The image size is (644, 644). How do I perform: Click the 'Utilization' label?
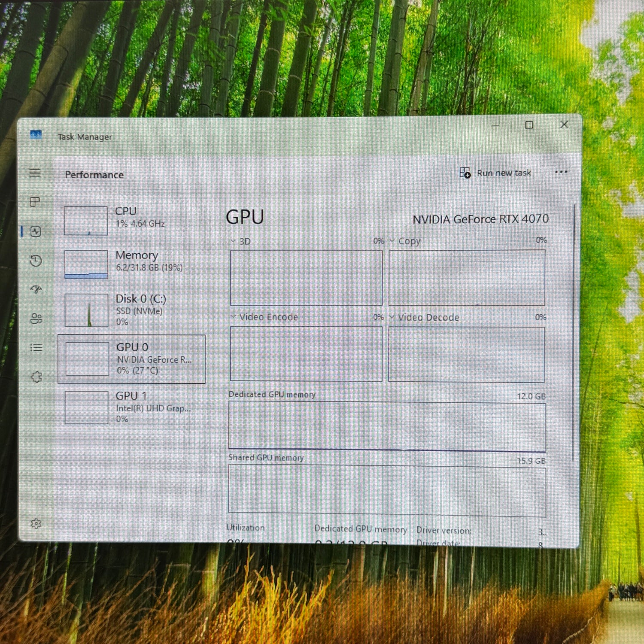point(246,528)
